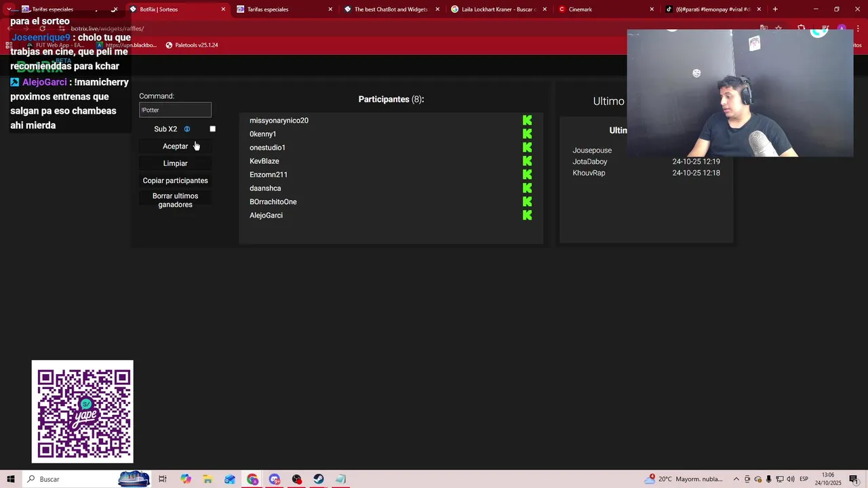The image size is (868, 488).
Task: Click Kick icon beside BOrrachitoOne
Action: pos(527,202)
